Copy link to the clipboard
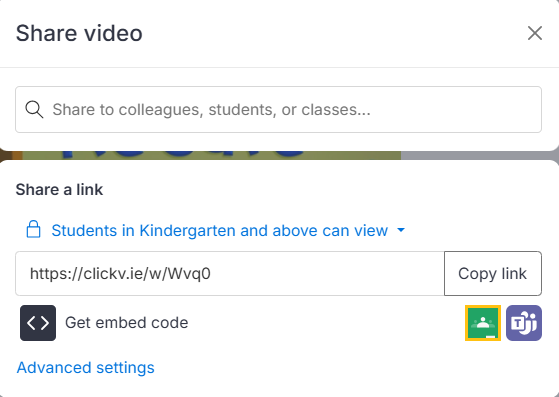The width and height of the screenshot is (559, 397). [493, 273]
